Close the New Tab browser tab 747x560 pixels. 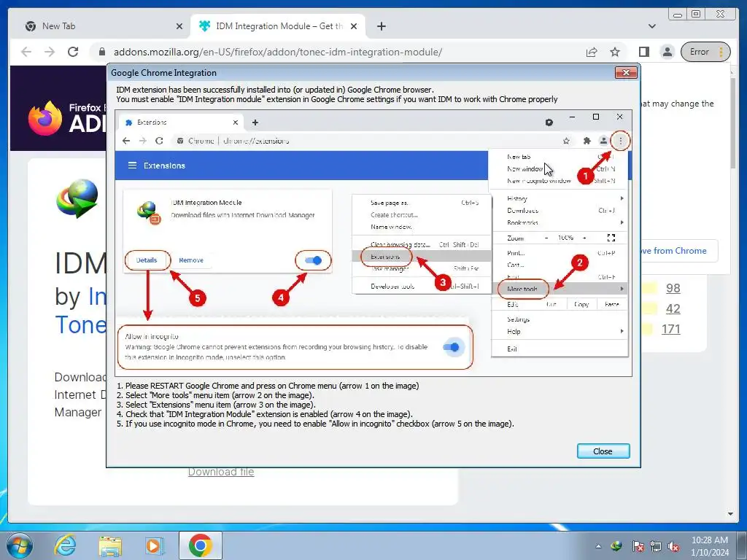point(179,26)
